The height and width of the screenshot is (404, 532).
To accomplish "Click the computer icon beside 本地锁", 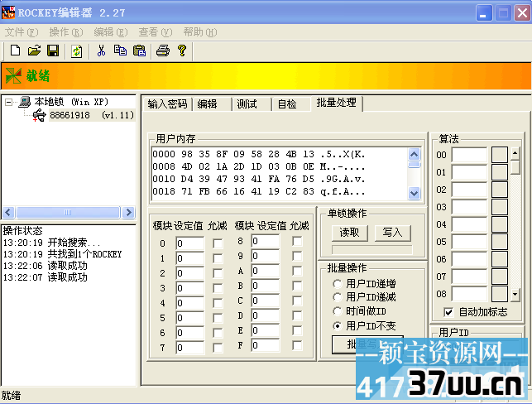I will (x=25, y=102).
